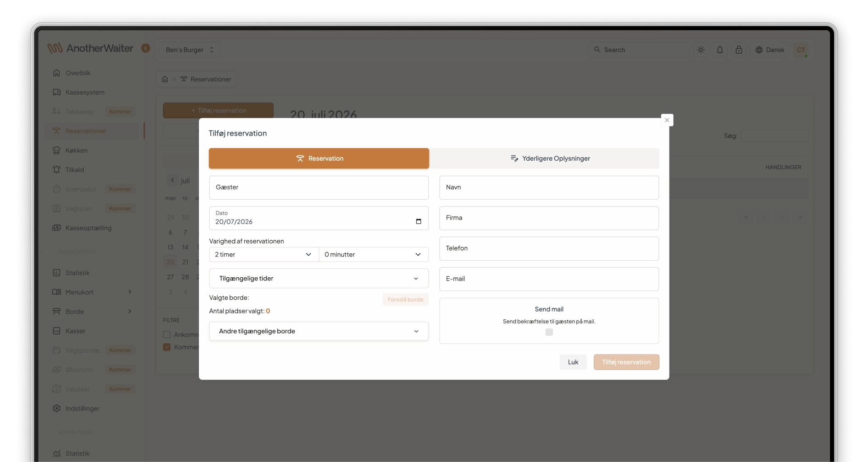Screen dimensions: 868x462
Task: Close the Tilføj reservation dialog with X
Action: (667, 120)
